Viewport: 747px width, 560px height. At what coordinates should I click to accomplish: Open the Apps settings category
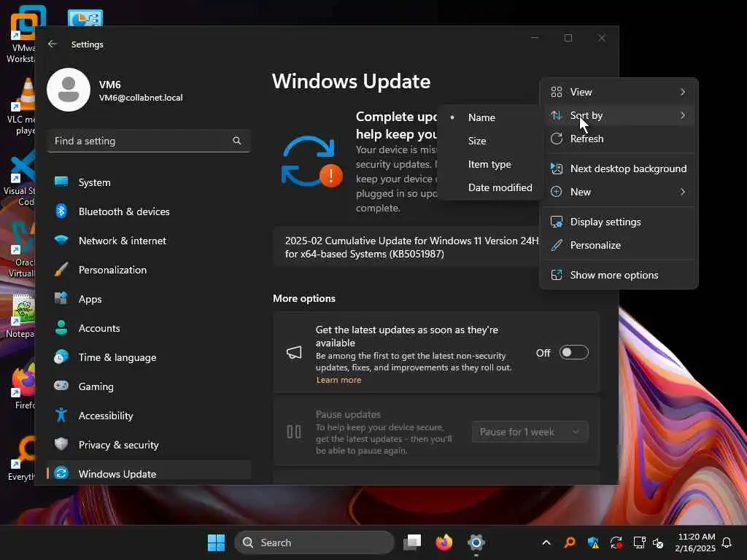[149, 299]
